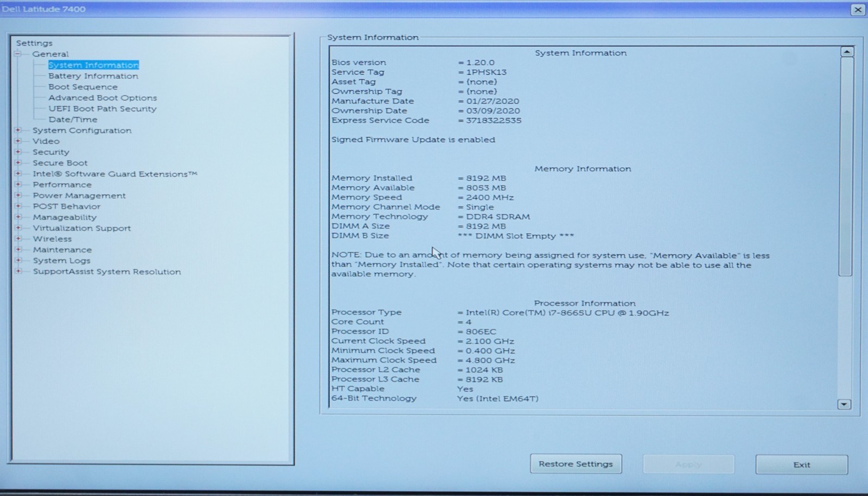Collapse the General tree node
The height and width of the screenshot is (496, 868).
click(18, 54)
